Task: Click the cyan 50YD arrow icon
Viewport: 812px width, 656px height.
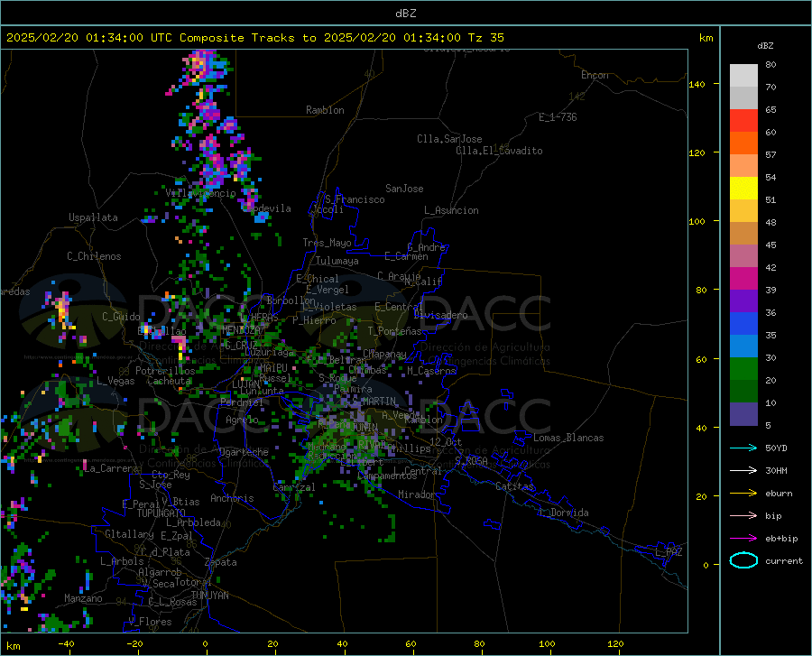Action: [x=743, y=448]
